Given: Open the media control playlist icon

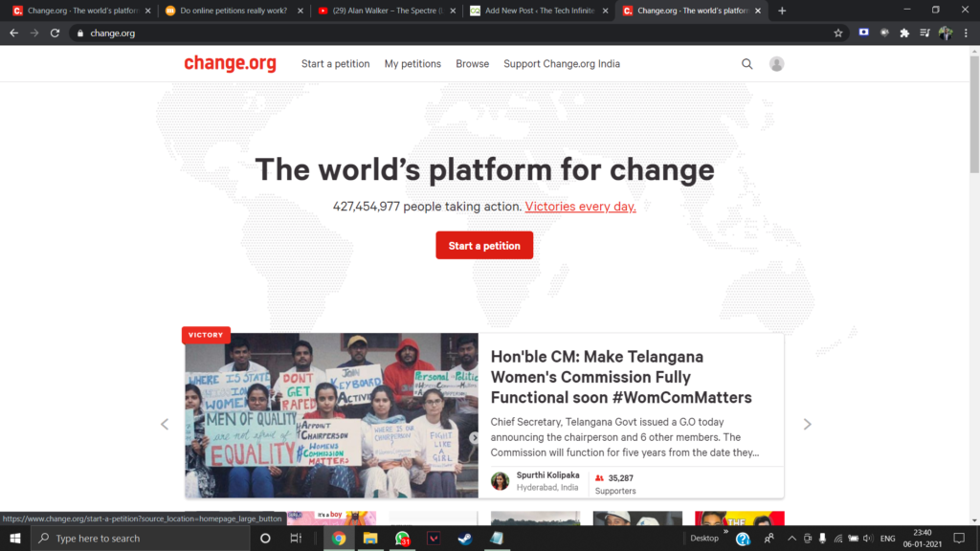Looking at the screenshot, I should coord(925,33).
